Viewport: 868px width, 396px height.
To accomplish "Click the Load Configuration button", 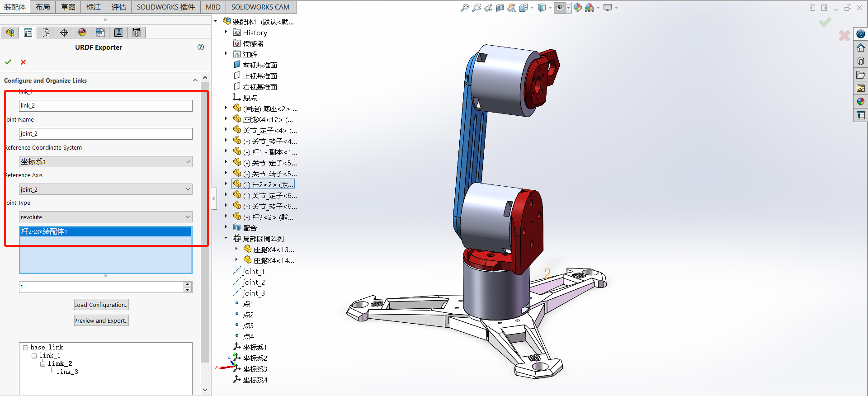I will [101, 305].
